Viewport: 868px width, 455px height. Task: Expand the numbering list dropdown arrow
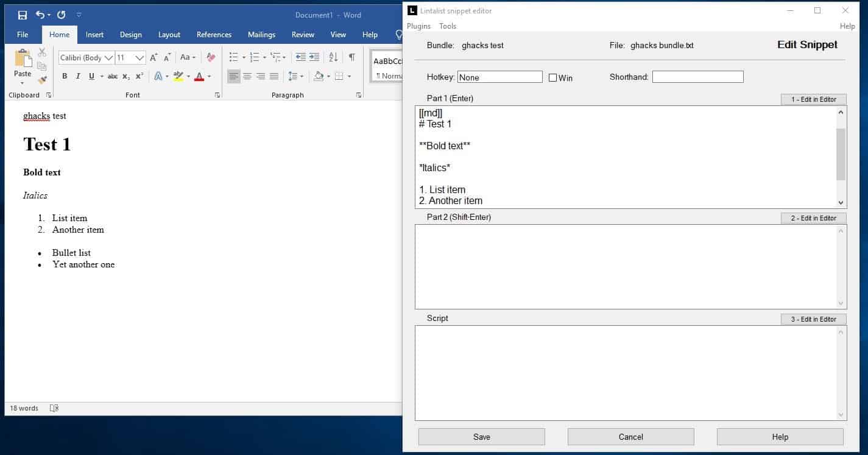coord(264,58)
